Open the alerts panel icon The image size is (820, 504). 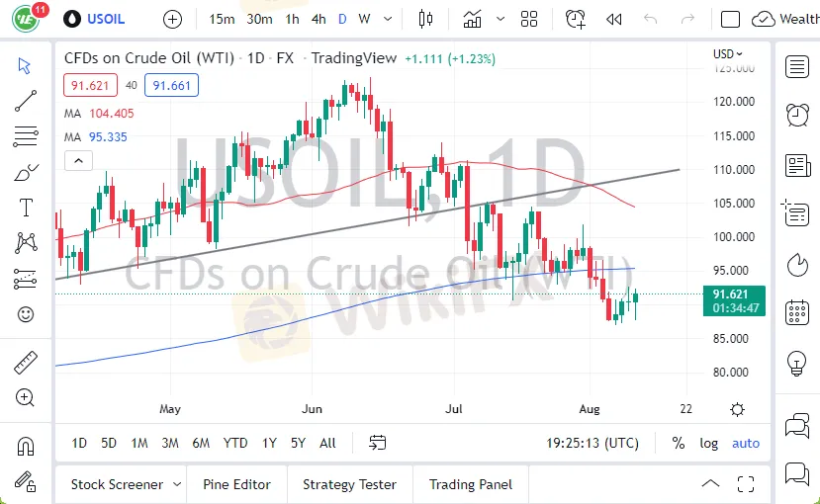(x=796, y=115)
